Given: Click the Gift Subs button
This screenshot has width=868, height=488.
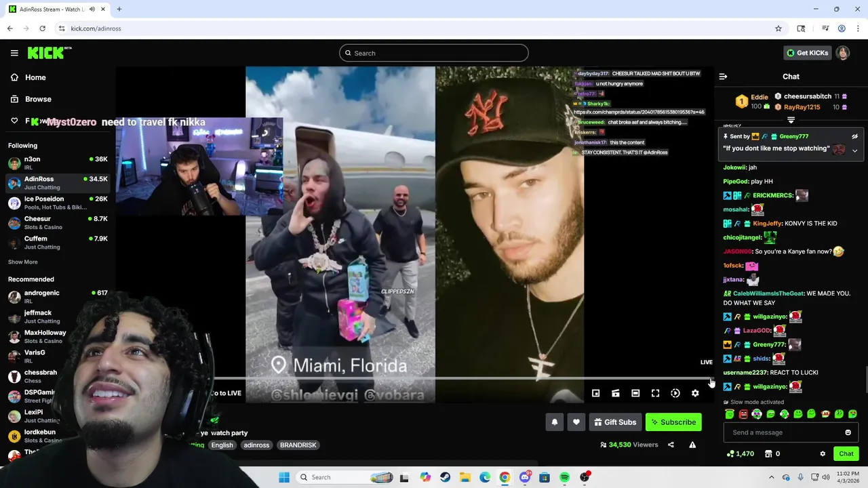Looking at the screenshot, I should click(x=615, y=422).
